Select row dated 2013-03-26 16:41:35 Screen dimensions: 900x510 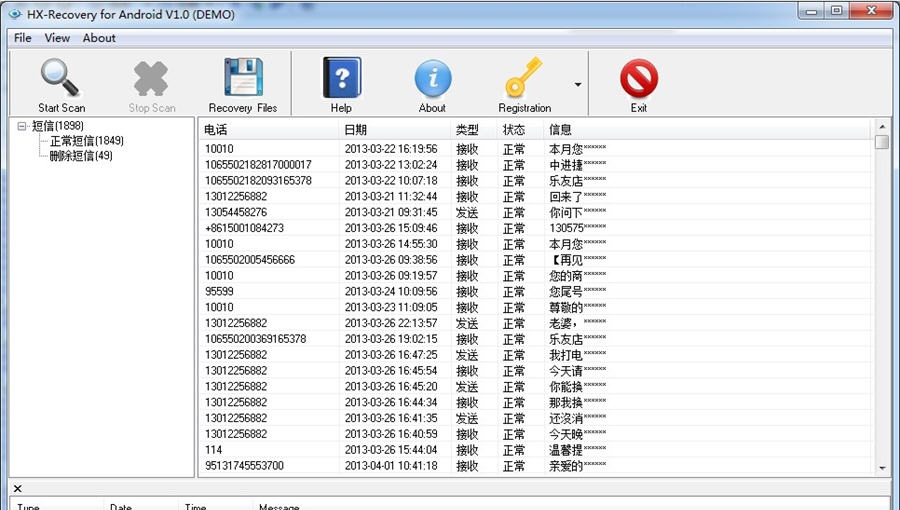(x=535, y=418)
